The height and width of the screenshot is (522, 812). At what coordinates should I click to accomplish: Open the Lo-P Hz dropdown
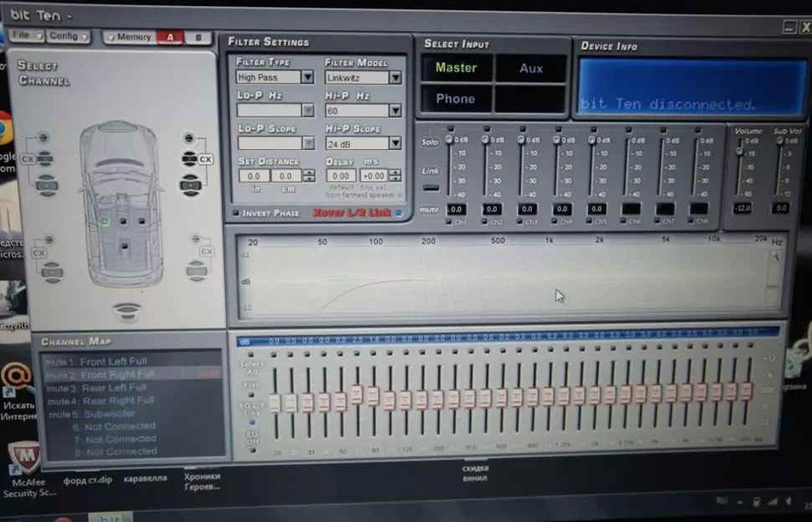tap(307, 111)
